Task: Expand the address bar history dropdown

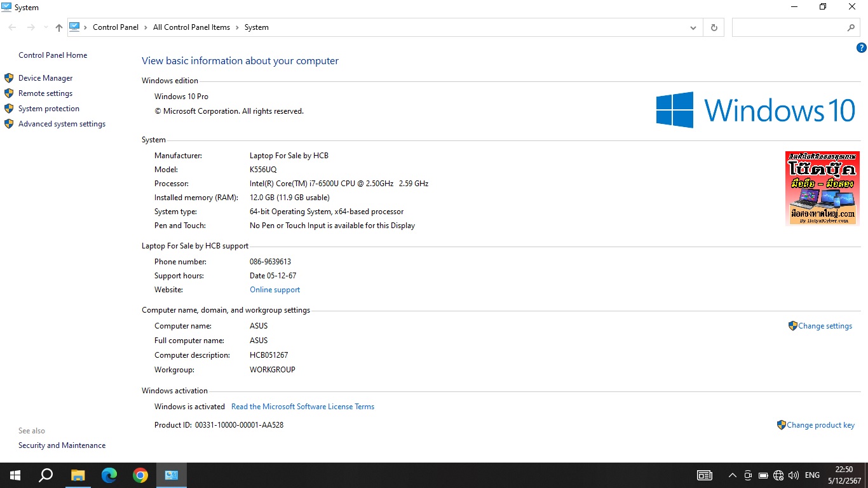Action: [x=693, y=27]
